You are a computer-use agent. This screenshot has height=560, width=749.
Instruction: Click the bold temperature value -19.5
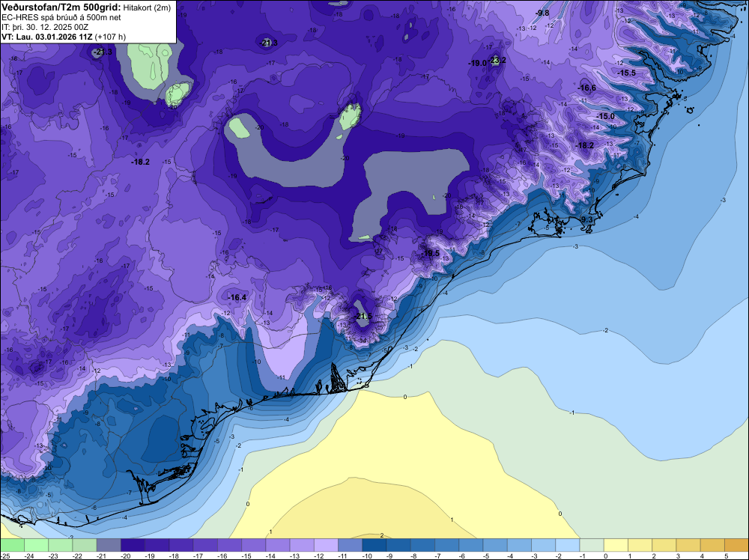tap(430, 253)
